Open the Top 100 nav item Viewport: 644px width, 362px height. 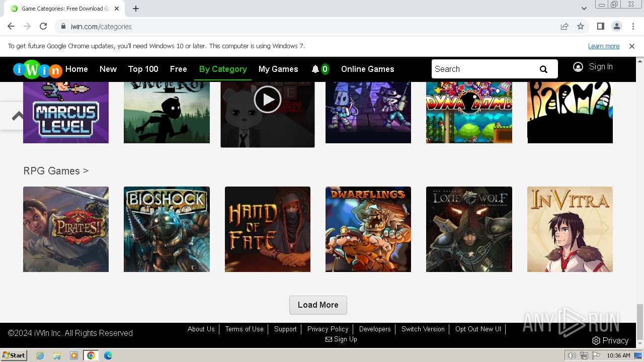point(143,69)
